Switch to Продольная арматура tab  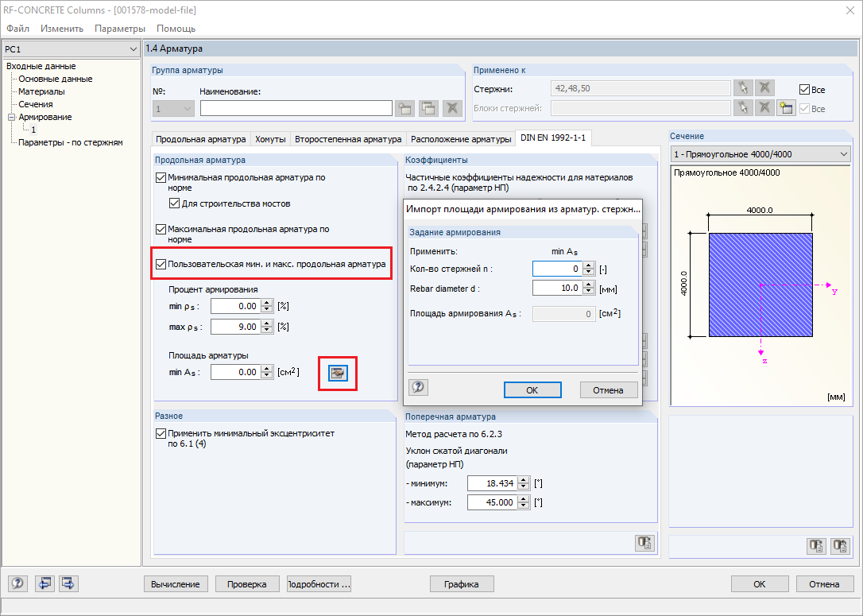pyautogui.click(x=201, y=139)
